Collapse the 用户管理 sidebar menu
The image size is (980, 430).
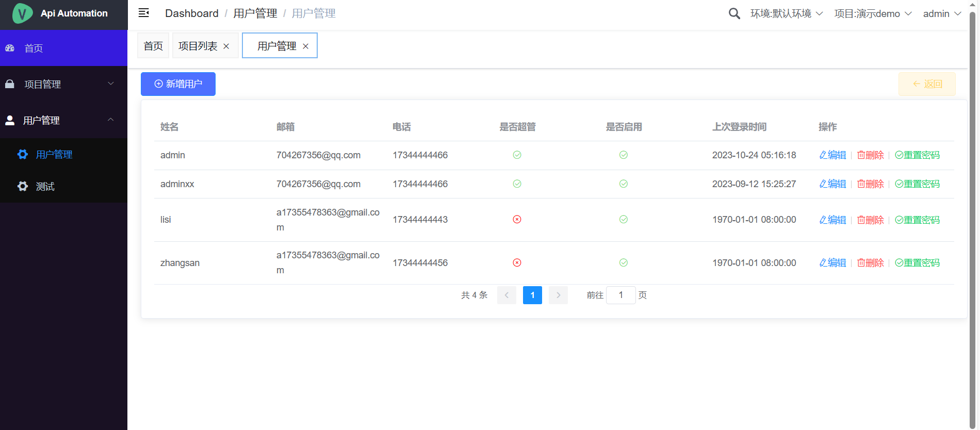[63, 120]
